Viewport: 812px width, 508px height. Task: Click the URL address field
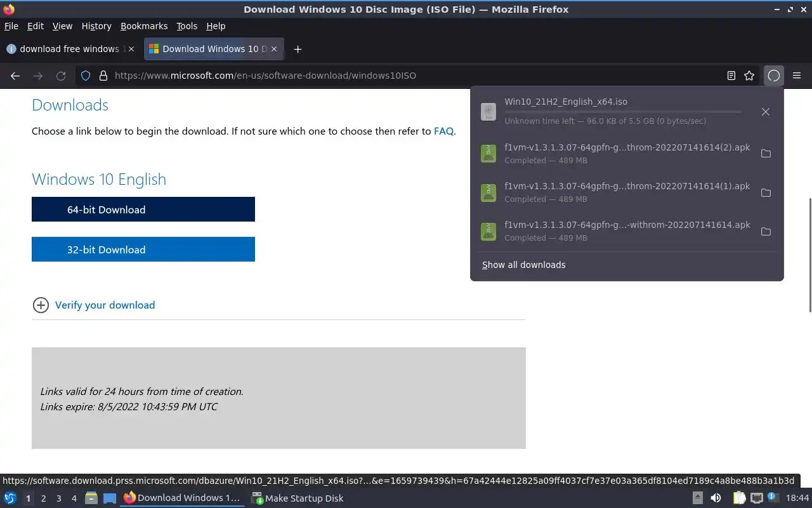click(416, 76)
